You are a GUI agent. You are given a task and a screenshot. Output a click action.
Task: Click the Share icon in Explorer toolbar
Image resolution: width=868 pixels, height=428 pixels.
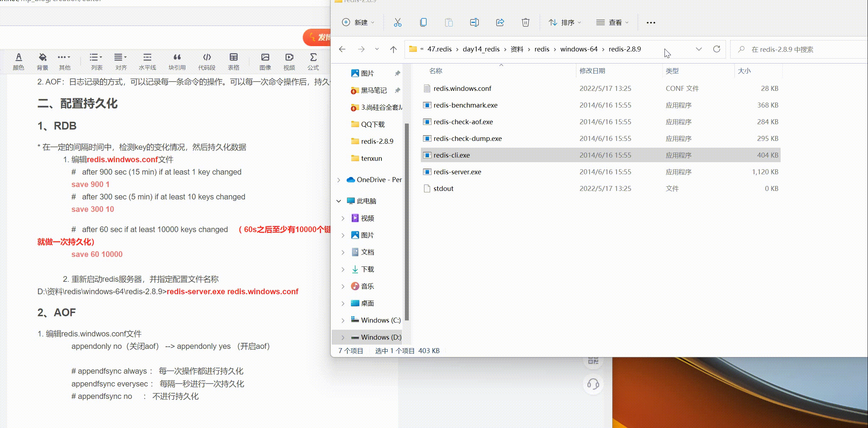(500, 22)
